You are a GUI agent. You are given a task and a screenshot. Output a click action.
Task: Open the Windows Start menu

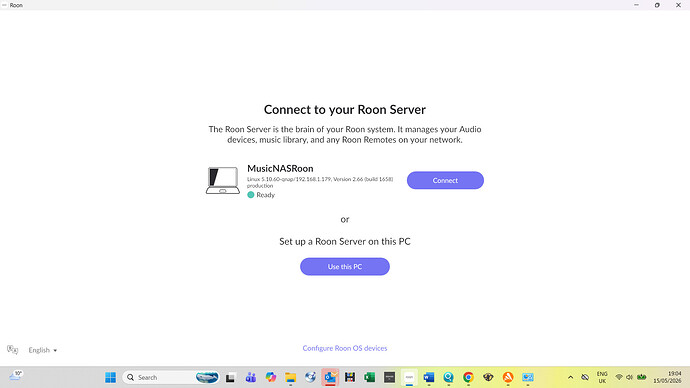click(110, 377)
